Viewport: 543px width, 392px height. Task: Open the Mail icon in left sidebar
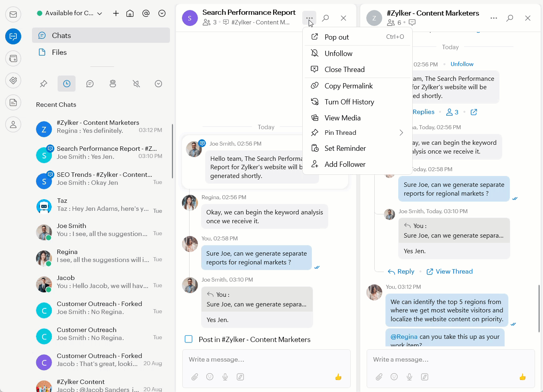tap(13, 14)
